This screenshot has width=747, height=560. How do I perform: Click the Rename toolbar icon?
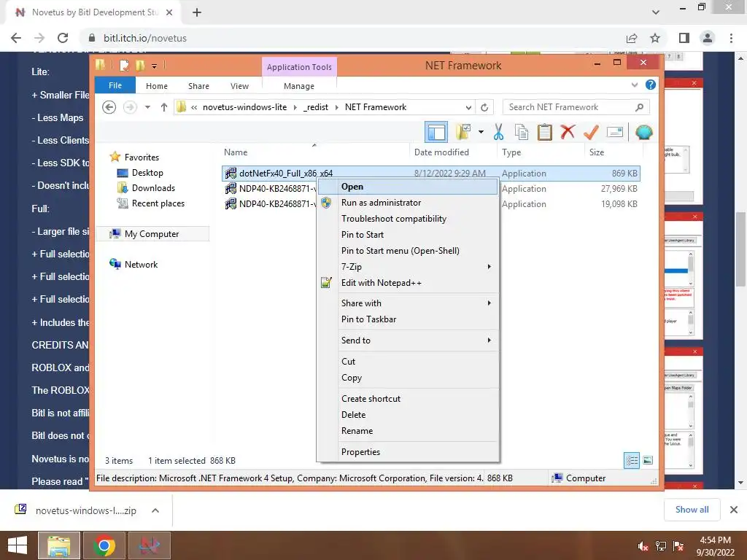614,132
